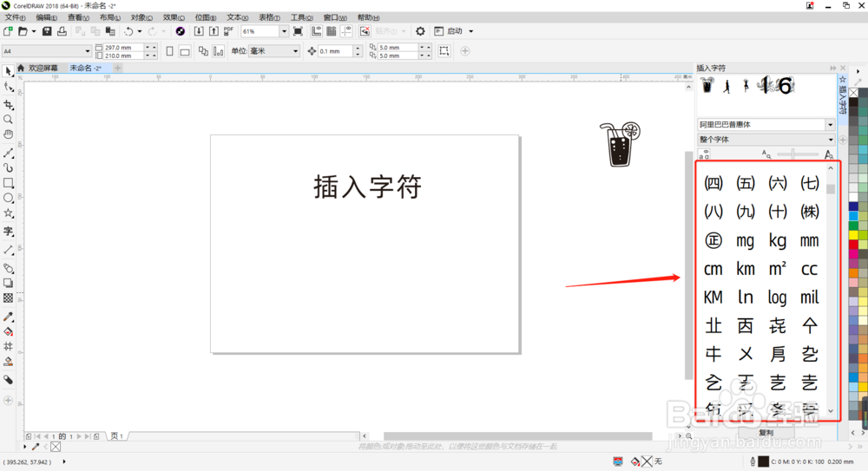Screen dimensions: 868x471
Task: Select the Shape tool
Action: 8,87
